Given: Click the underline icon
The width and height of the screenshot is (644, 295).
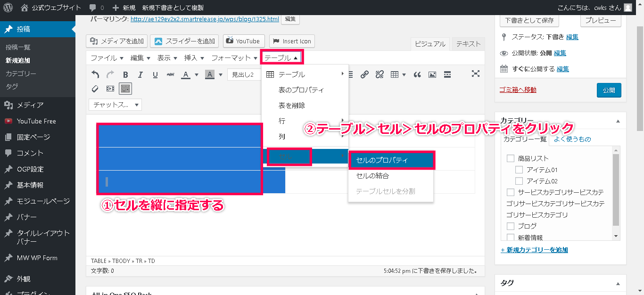Looking at the screenshot, I should click(x=155, y=74).
